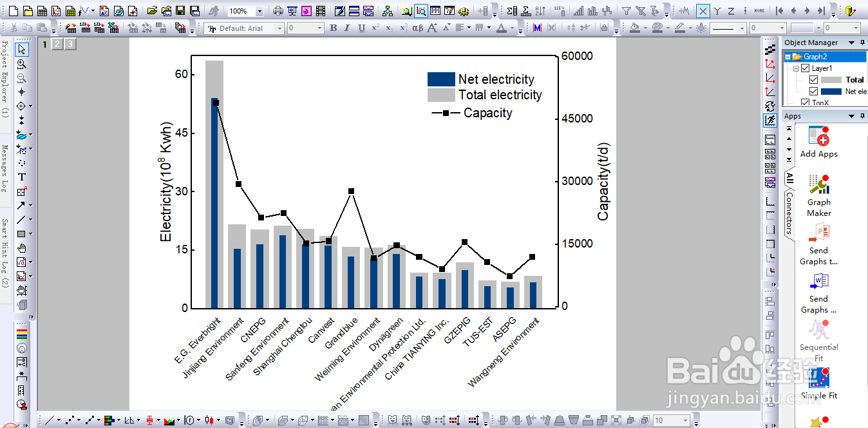Click the Save Project icon

coord(181,11)
